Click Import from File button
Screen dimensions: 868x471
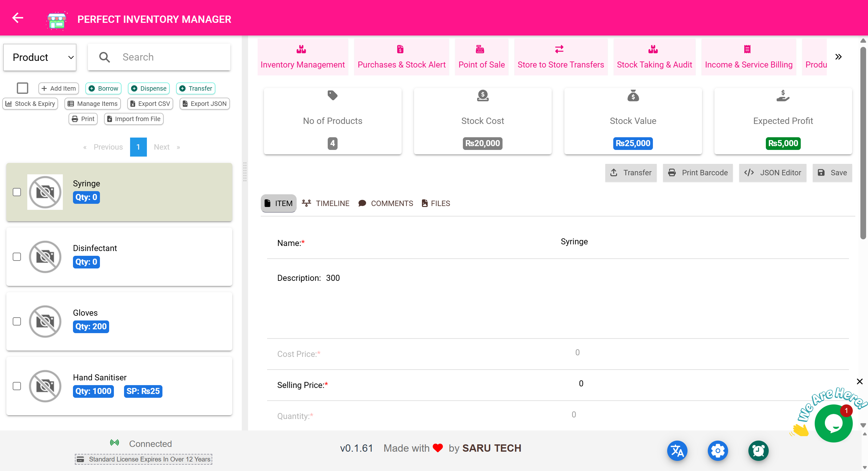[134, 119]
